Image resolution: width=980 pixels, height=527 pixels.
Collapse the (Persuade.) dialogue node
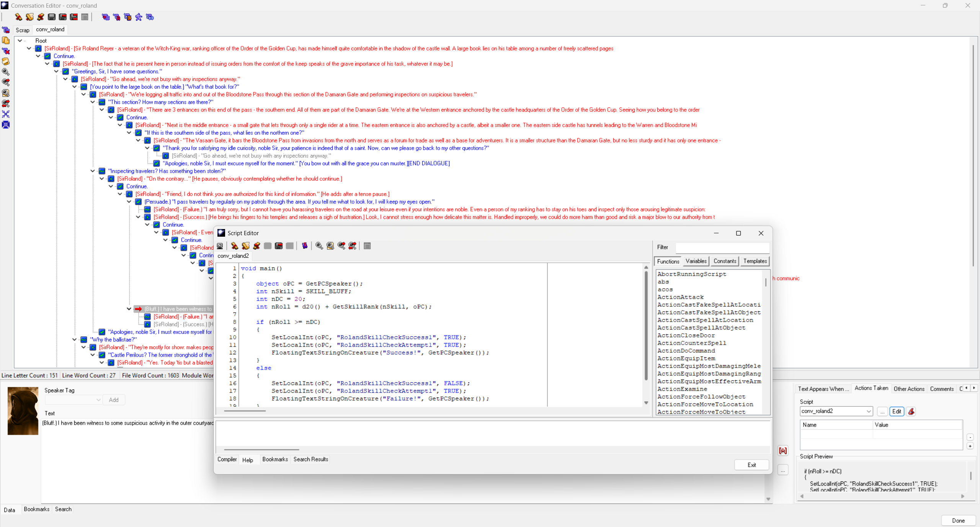[129, 201]
